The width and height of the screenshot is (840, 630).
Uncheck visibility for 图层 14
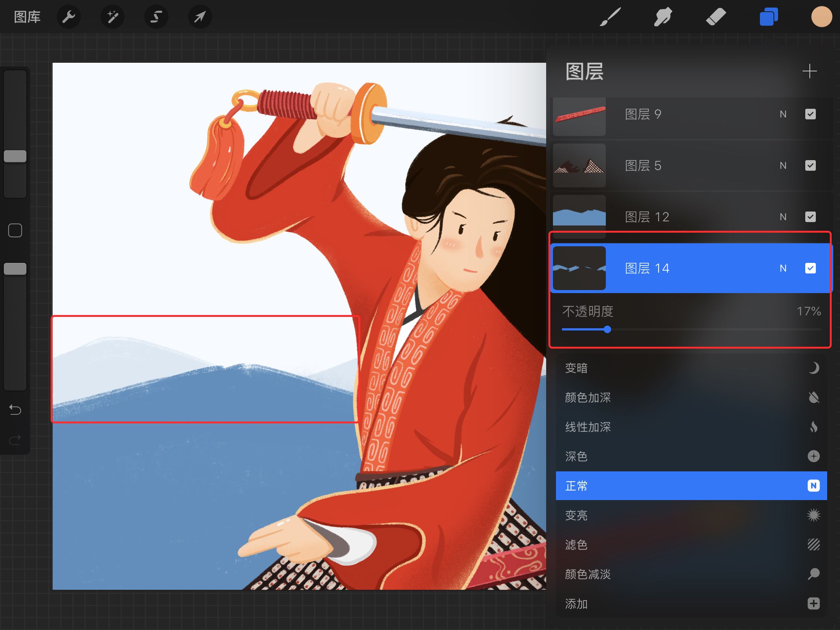click(810, 269)
